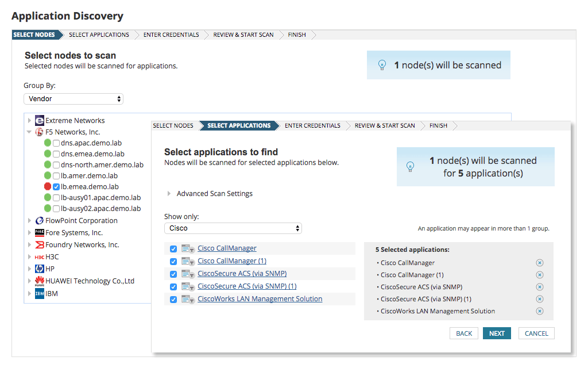Uncheck the lb.emea.demo.lab node
The image size is (588, 368).
(x=56, y=186)
